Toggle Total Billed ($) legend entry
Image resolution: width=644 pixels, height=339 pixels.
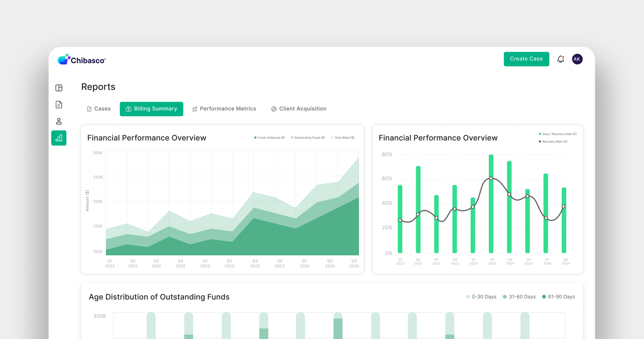pyautogui.click(x=343, y=138)
